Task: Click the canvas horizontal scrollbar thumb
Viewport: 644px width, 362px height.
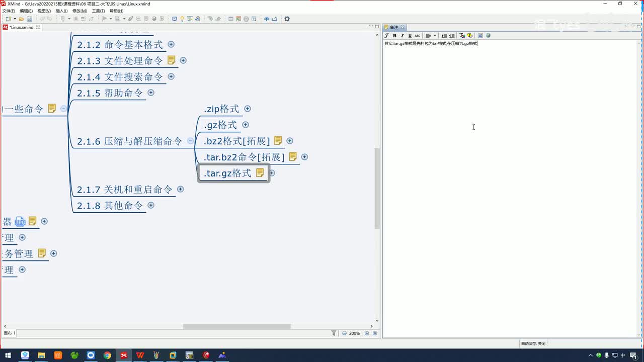Action: (236, 326)
